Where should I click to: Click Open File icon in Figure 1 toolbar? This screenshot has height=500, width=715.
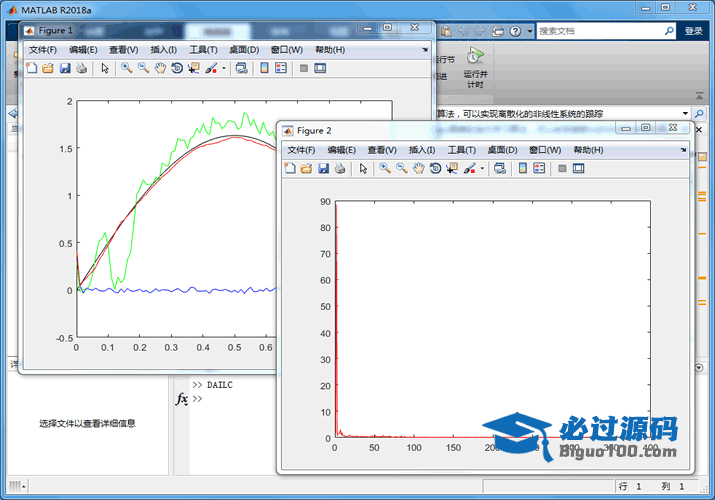(x=48, y=68)
